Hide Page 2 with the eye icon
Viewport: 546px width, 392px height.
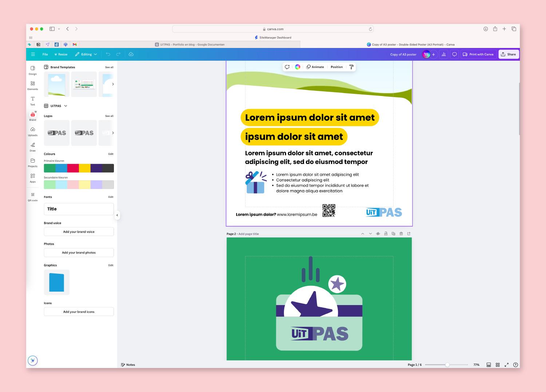[378, 234]
